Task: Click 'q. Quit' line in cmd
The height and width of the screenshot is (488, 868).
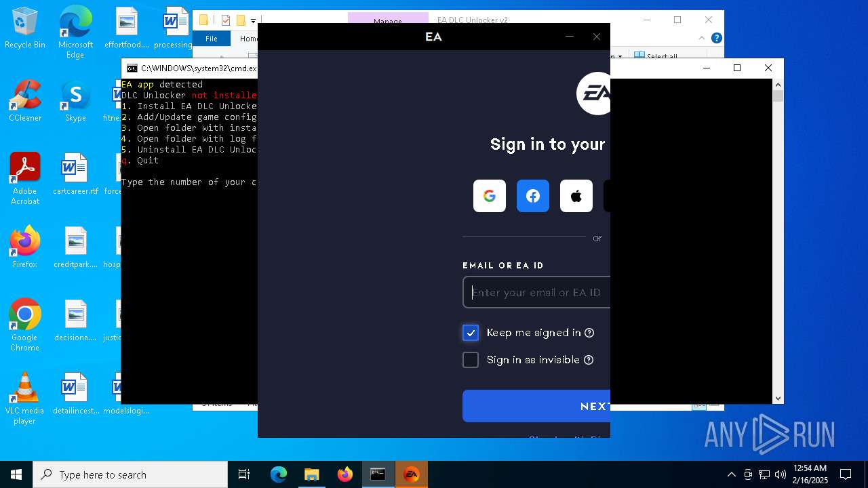Action: (x=140, y=161)
